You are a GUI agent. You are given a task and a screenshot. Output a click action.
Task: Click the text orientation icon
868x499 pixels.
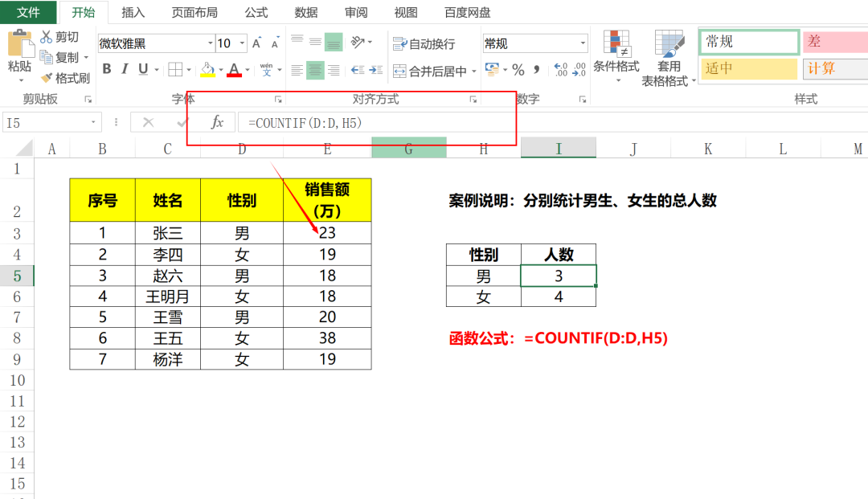(x=358, y=42)
